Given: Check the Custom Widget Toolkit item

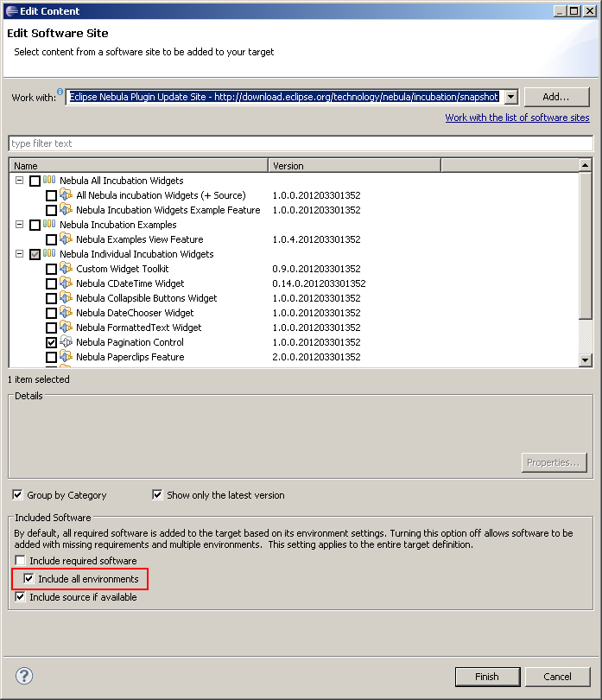Looking at the screenshot, I should [51, 269].
